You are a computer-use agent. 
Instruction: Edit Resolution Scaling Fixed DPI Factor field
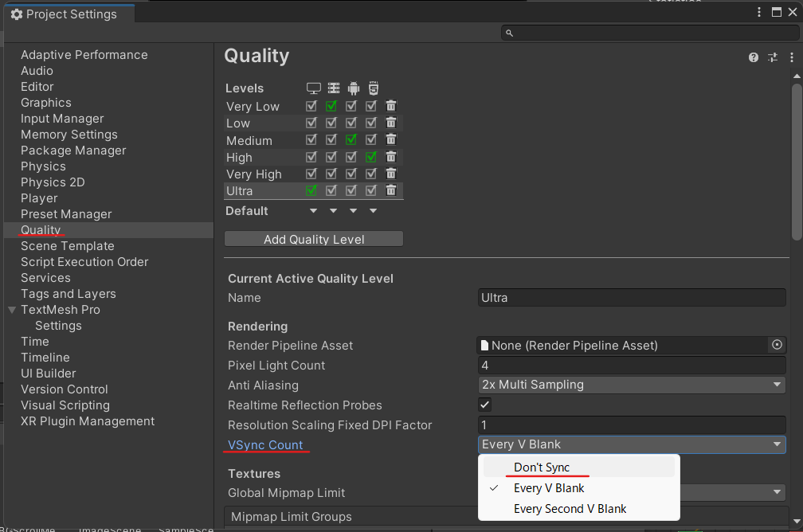632,425
